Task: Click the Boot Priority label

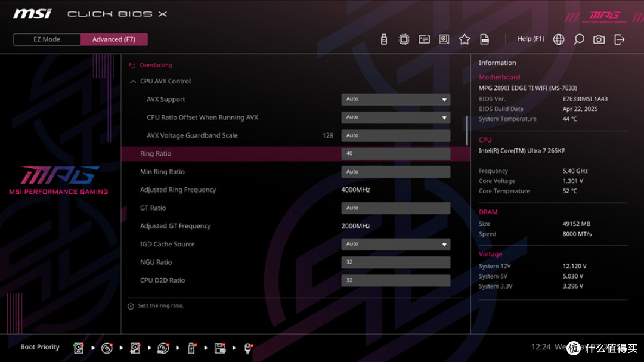Action: click(x=40, y=347)
